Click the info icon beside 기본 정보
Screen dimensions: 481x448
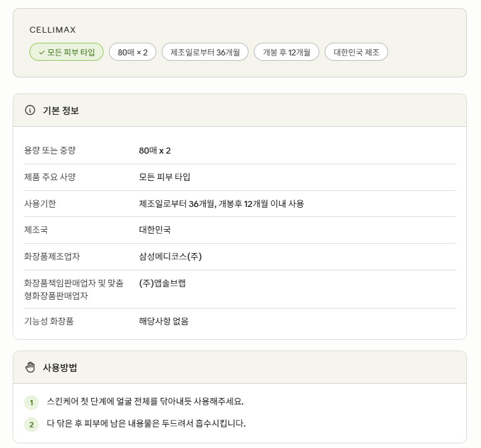pyautogui.click(x=30, y=110)
